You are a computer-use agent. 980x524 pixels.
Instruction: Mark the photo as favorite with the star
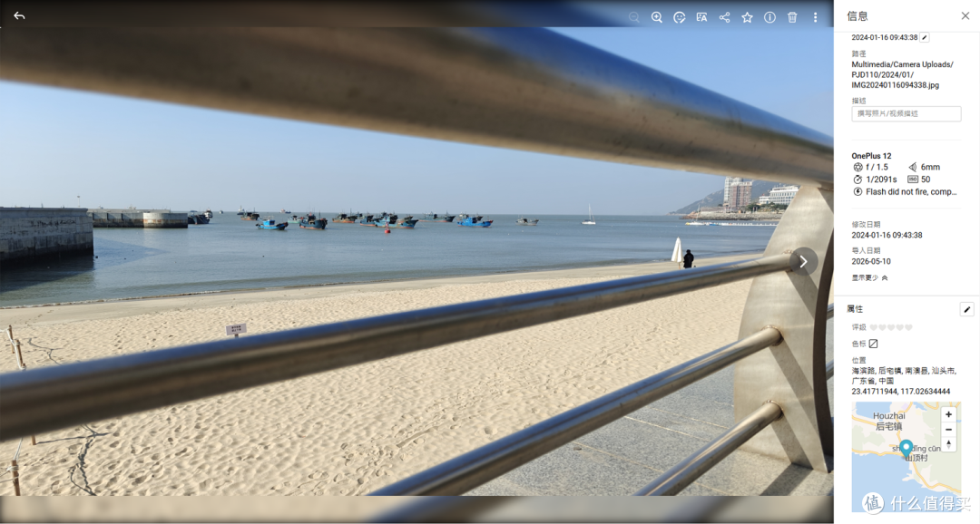coord(747,17)
